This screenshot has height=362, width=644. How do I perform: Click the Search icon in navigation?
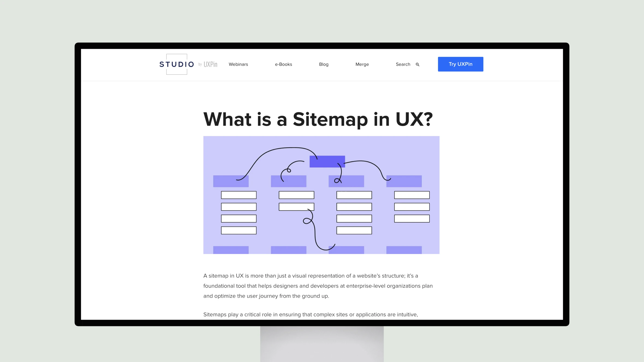(417, 65)
